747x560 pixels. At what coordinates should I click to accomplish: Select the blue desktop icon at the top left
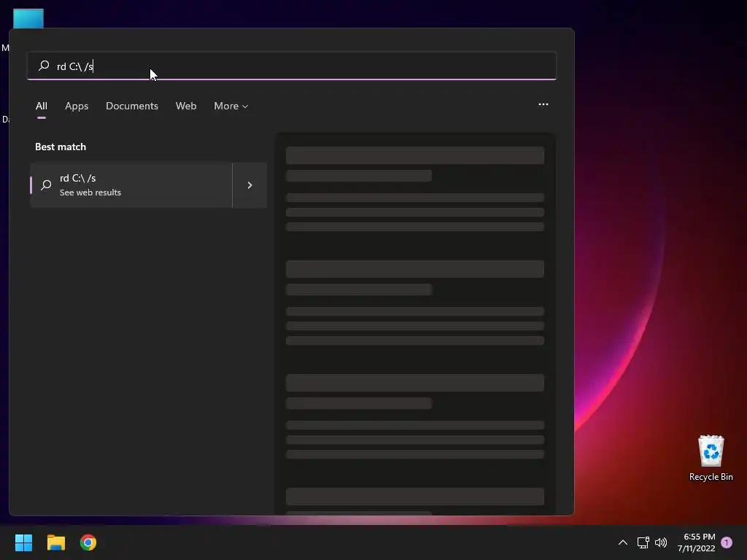pyautogui.click(x=28, y=19)
